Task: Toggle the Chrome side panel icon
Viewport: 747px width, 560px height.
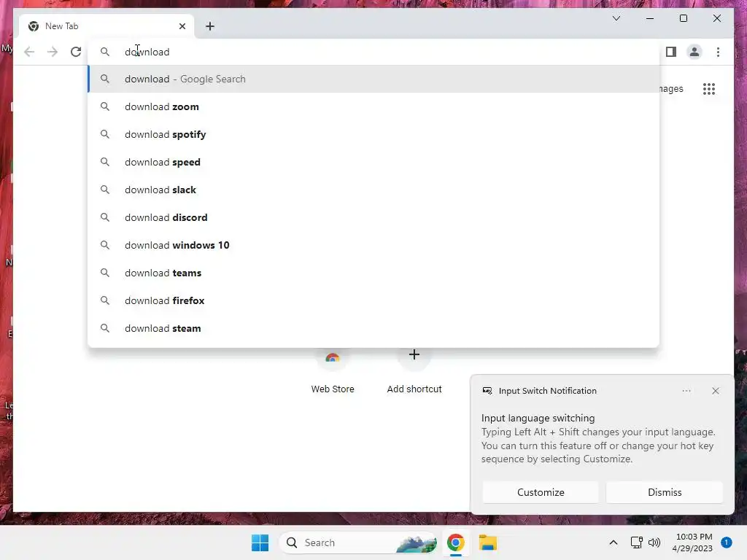Action: 671,52
